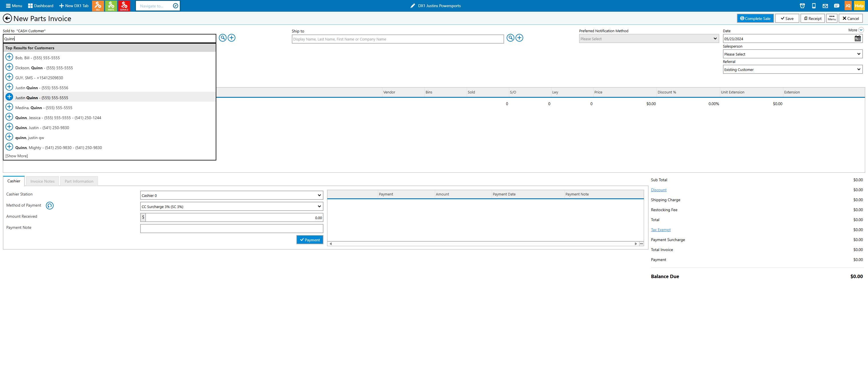Image resolution: width=868 pixels, height=379 pixels.
Task: Click the Navigate to compass icon
Action: point(176,6)
